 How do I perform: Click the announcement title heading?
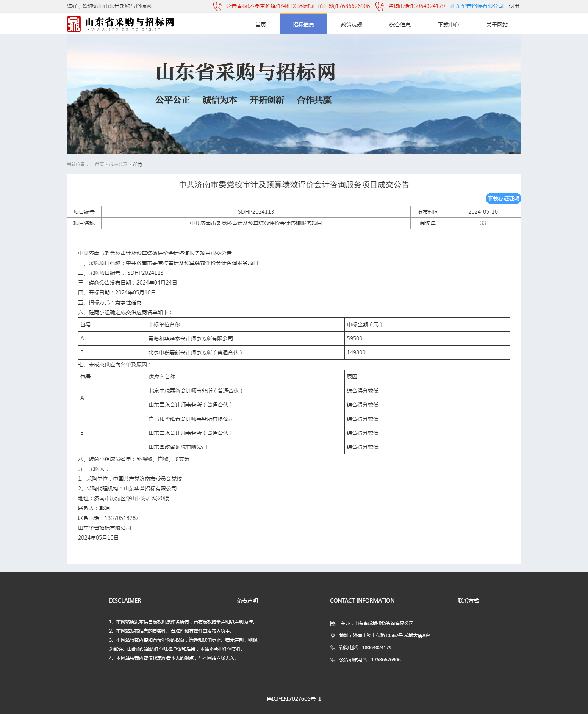pyautogui.click(x=294, y=185)
